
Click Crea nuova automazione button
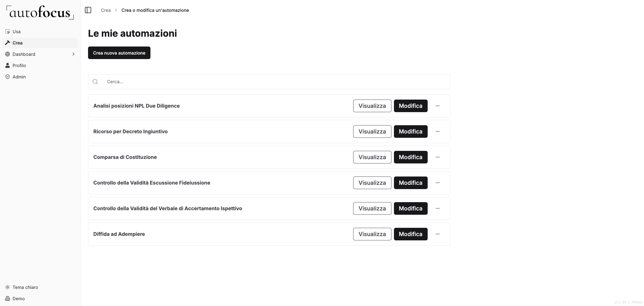[x=119, y=53]
